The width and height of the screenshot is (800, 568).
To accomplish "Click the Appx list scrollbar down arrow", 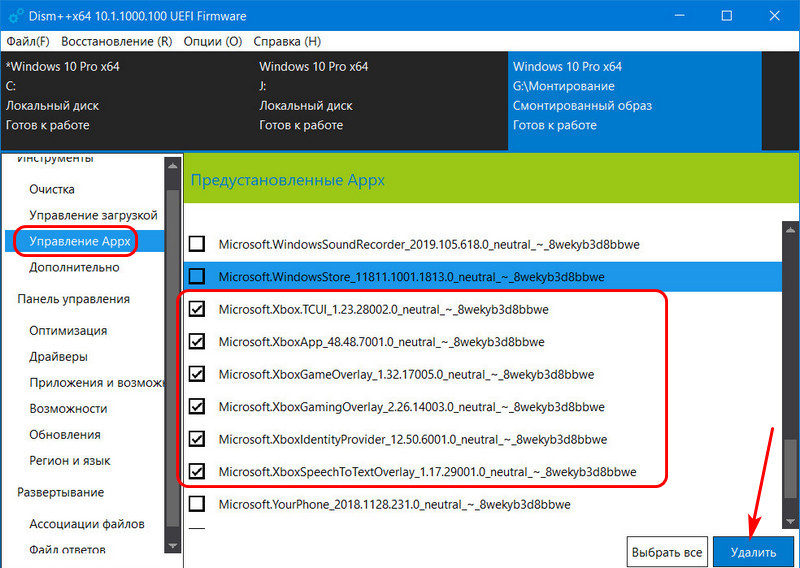I will (790, 521).
